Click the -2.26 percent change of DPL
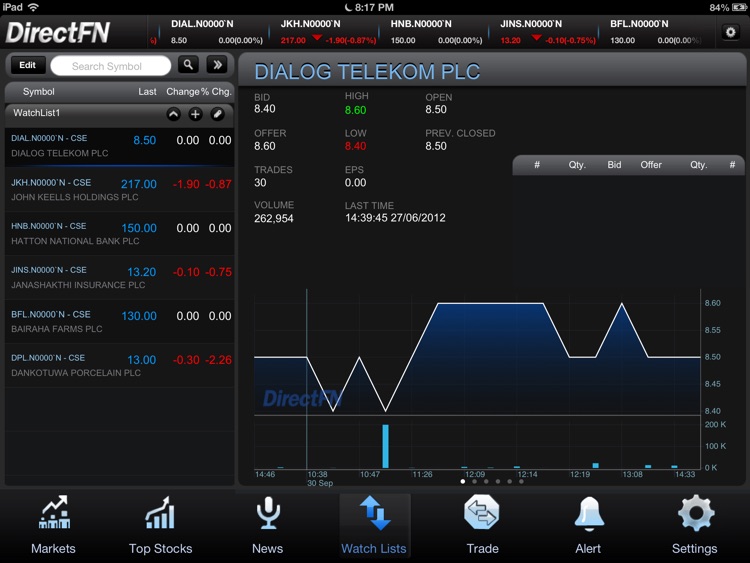750x563 pixels. (219, 360)
